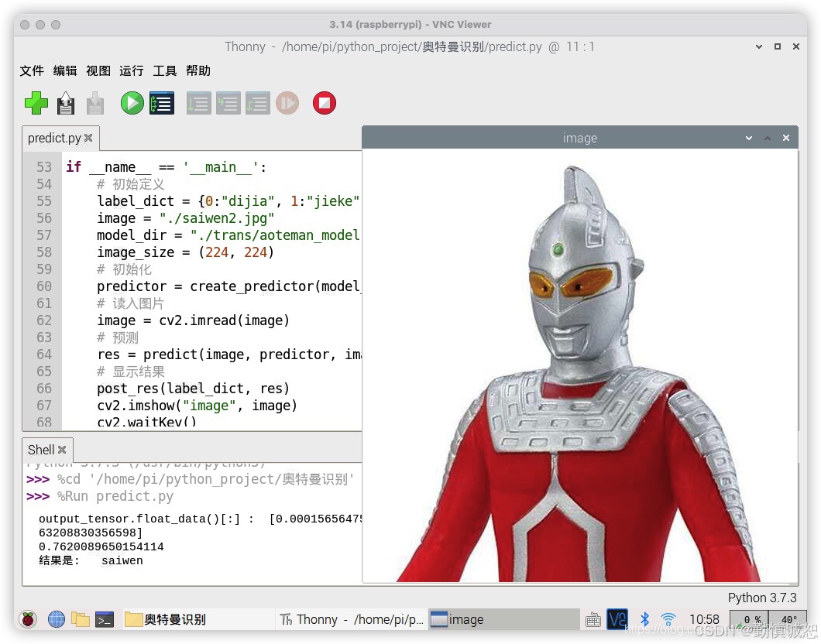This screenshot has height=644, width=821.
Task: Click line number 66 in gutter
Action: point(44,389)
